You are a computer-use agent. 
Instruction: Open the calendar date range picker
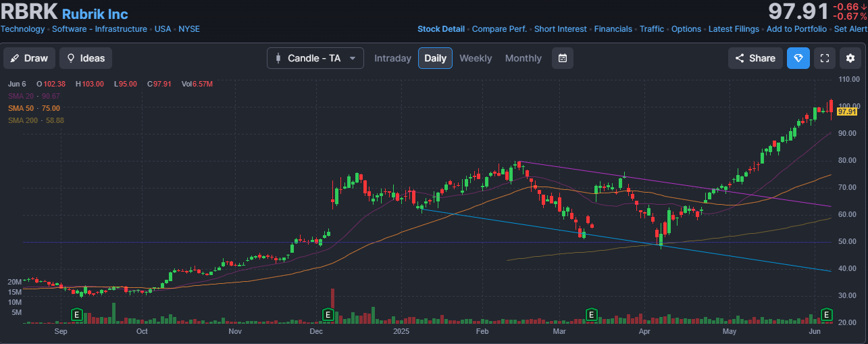pos(562,58)
